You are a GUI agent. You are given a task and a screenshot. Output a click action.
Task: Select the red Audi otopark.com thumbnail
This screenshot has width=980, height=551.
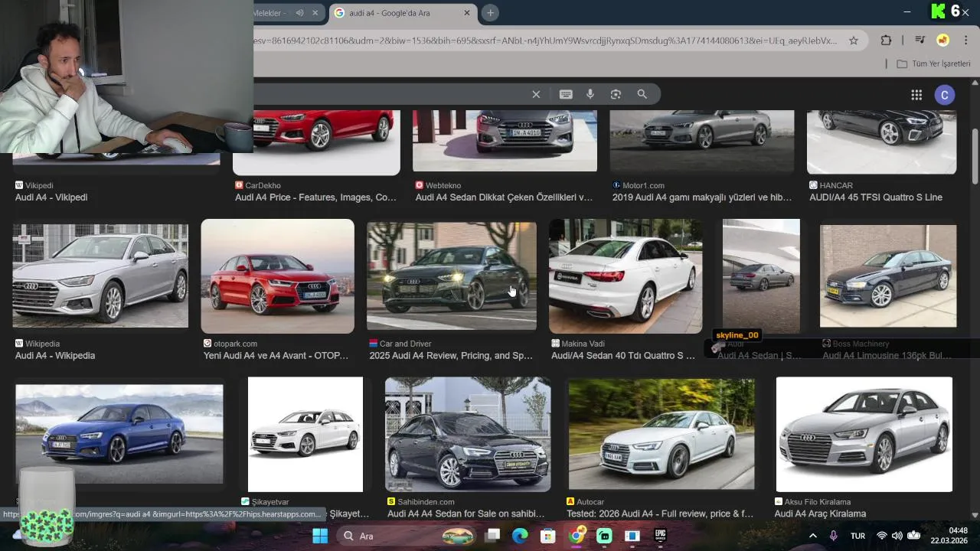click(278, 276)
